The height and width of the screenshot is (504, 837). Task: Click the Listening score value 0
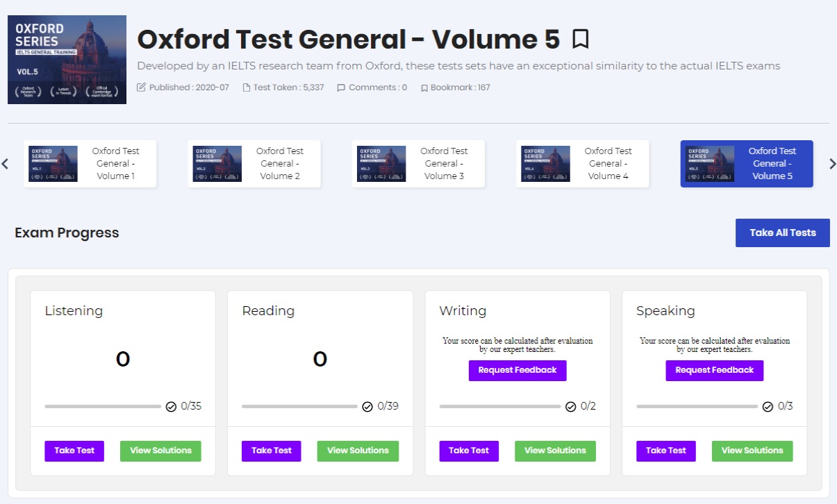point(123,359)
